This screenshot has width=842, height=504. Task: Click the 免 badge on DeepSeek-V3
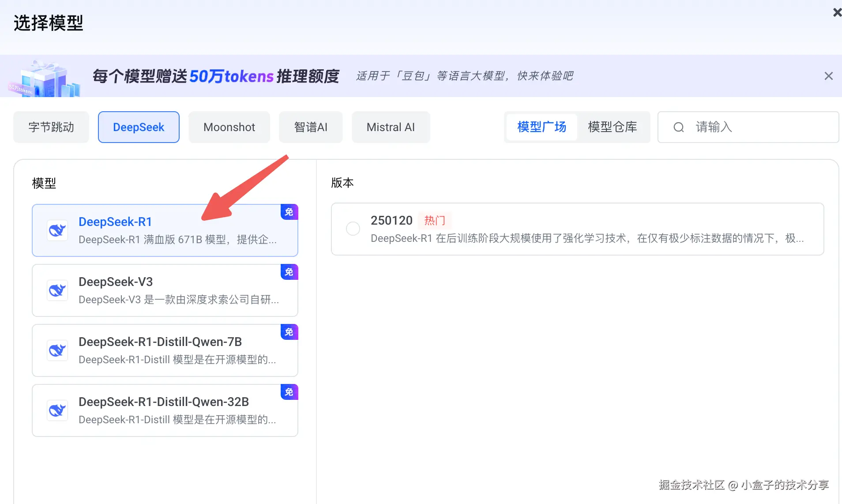[289, 272]
